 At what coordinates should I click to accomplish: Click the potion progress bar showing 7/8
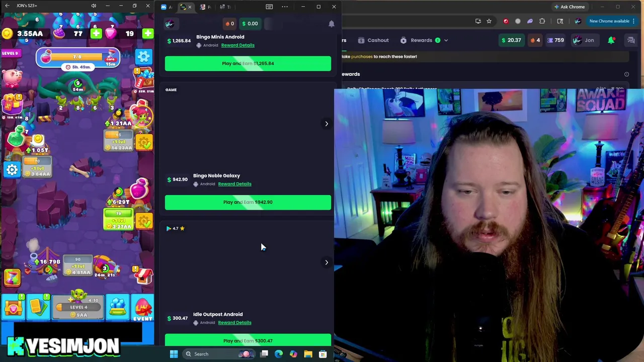click(78, 57)
